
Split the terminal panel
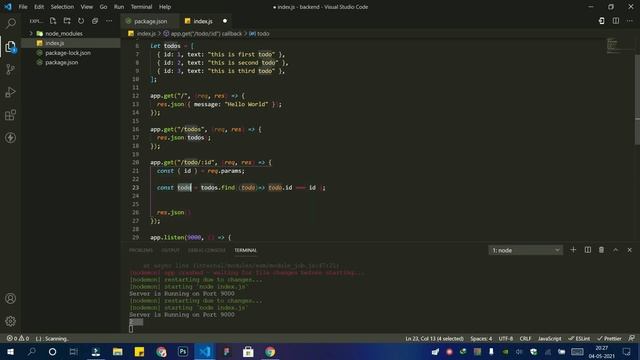(x=588, y=250)
